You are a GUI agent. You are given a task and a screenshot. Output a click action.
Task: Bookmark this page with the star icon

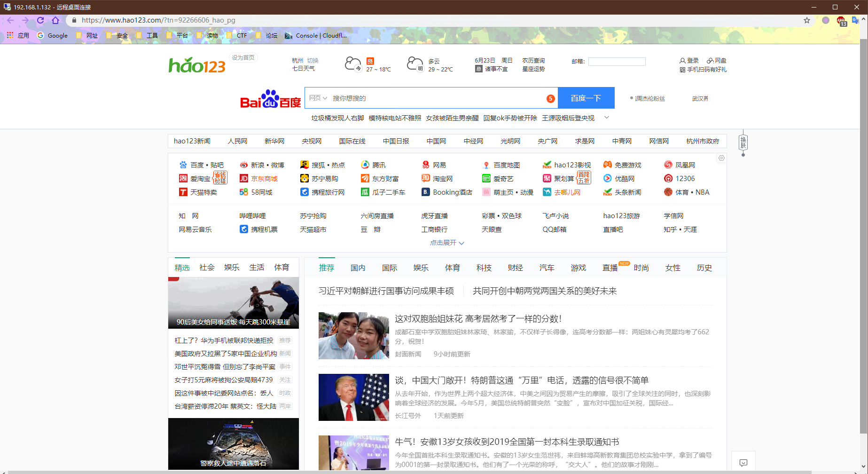807,20
